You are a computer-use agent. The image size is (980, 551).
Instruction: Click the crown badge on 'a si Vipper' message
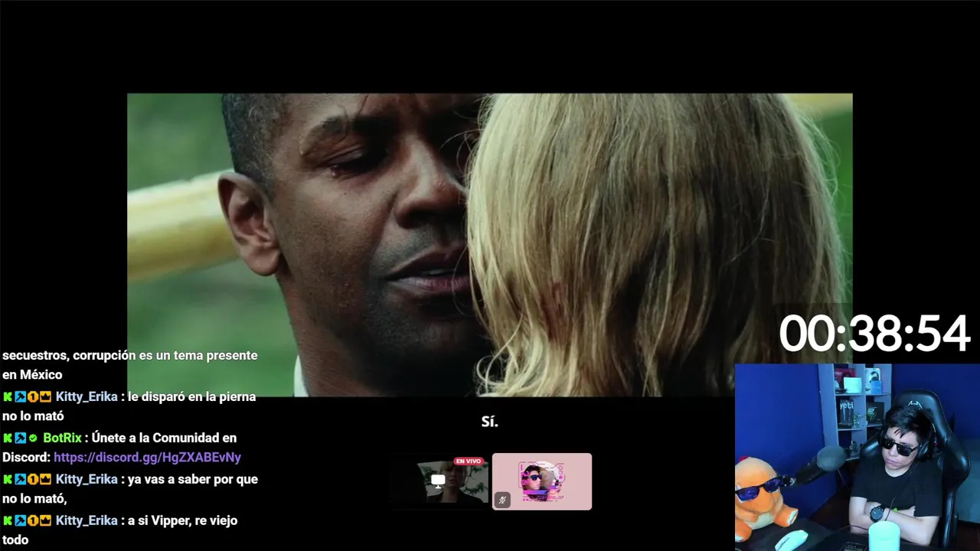(45, 521)
